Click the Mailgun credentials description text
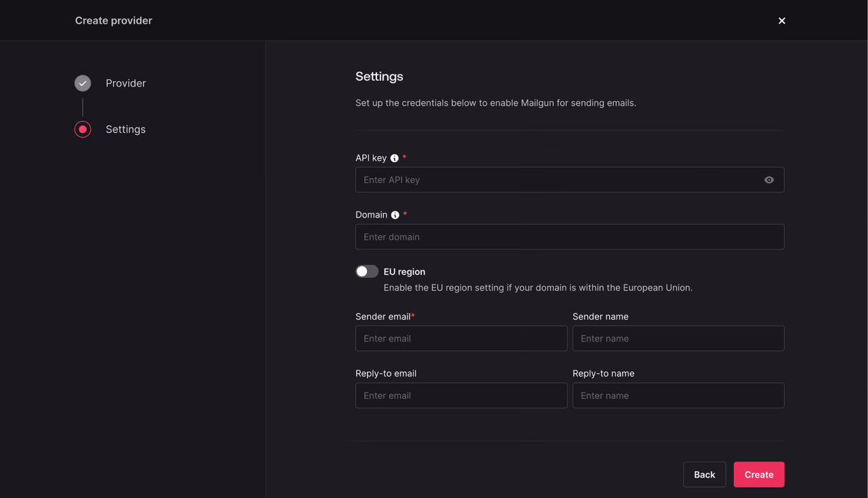Screen dimensions: 868x498 pos(496,103)
